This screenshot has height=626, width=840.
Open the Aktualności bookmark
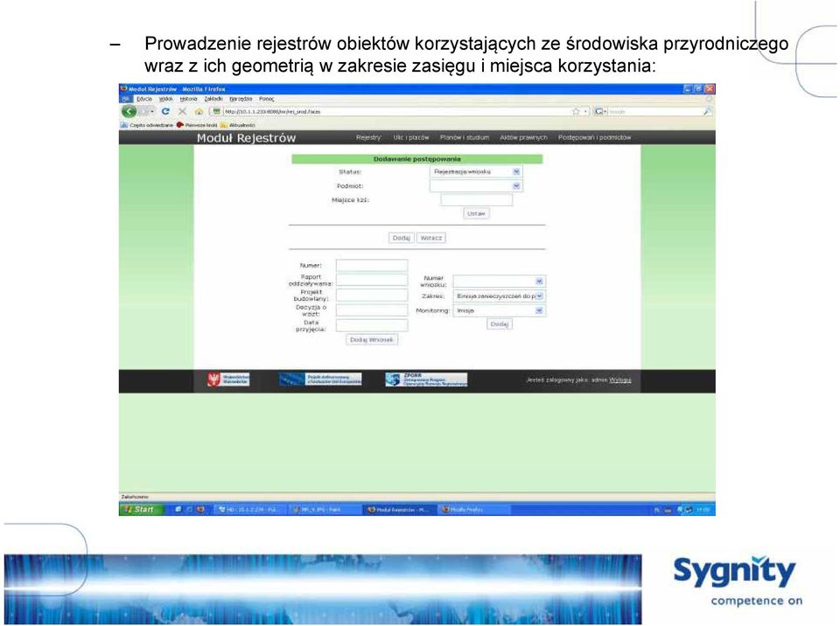tap(238, 125)
